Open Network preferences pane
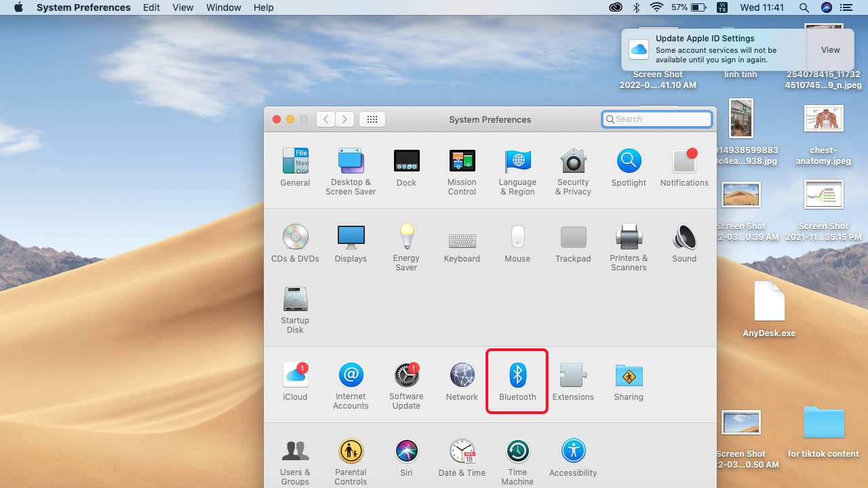The image size is (868, 488). point(462,382)
